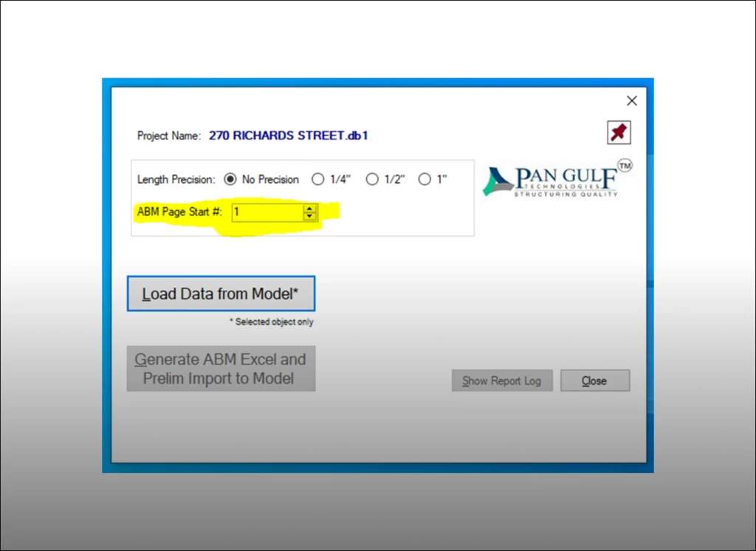Open the Show Report Log
Image resolution: width=756 pixels, height=551 pixels.
(x=502, y=381)
